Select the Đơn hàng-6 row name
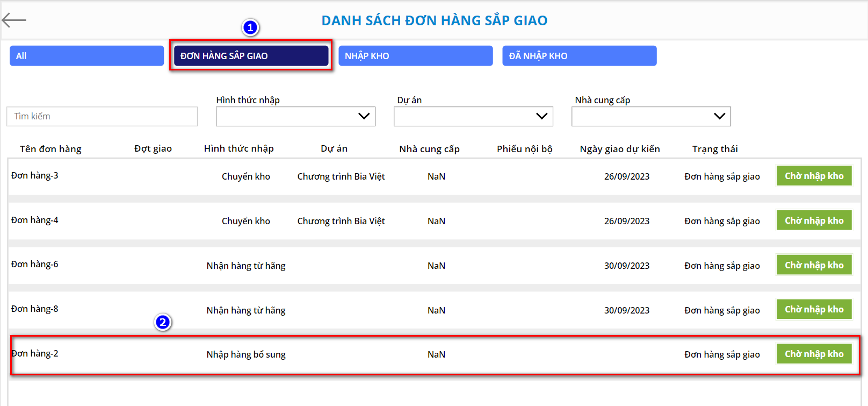Viewport: 868px width, 406px height. [35, 265]
